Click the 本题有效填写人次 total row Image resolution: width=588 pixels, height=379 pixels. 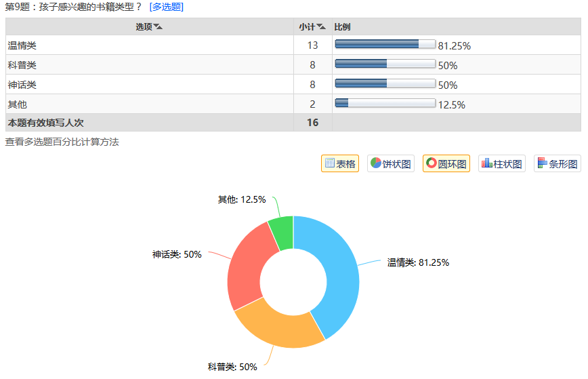pos(293,123)
